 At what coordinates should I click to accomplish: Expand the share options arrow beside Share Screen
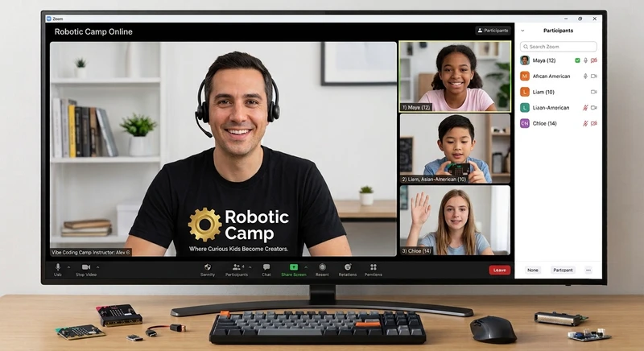(x=306, y=267)
